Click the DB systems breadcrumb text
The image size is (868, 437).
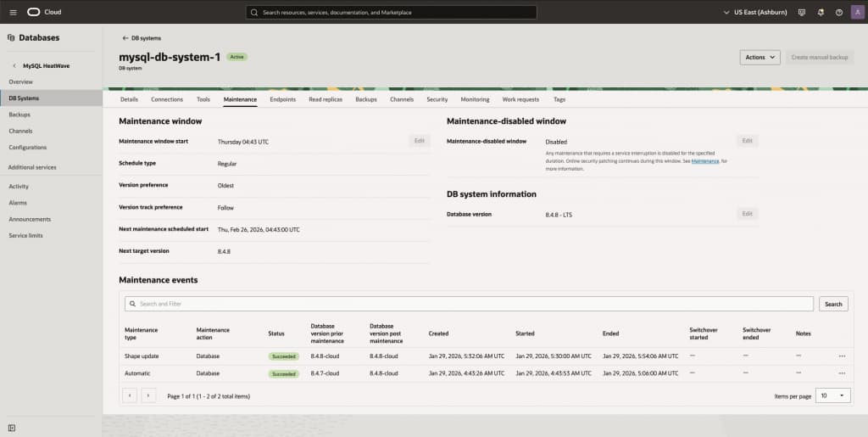pyautogui.click(x=146, y=38)
